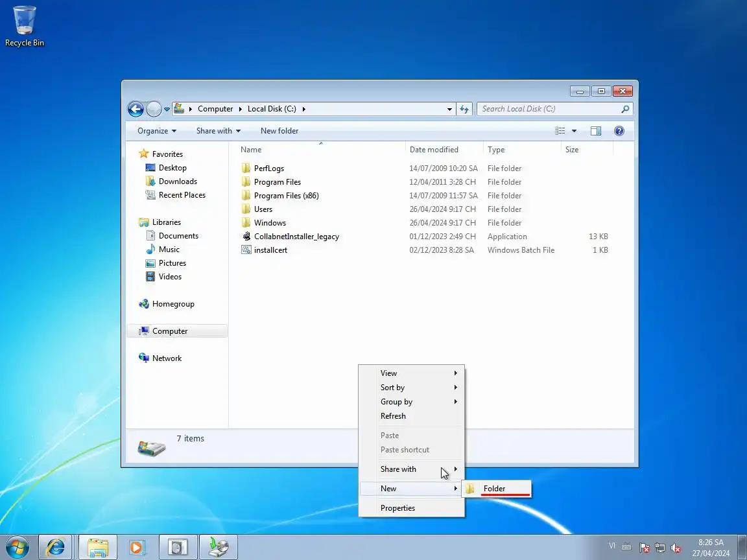Screen dimensions: 747x560
Task: Open the Music library
Action: pyautogui.click(x=169, y=249)
